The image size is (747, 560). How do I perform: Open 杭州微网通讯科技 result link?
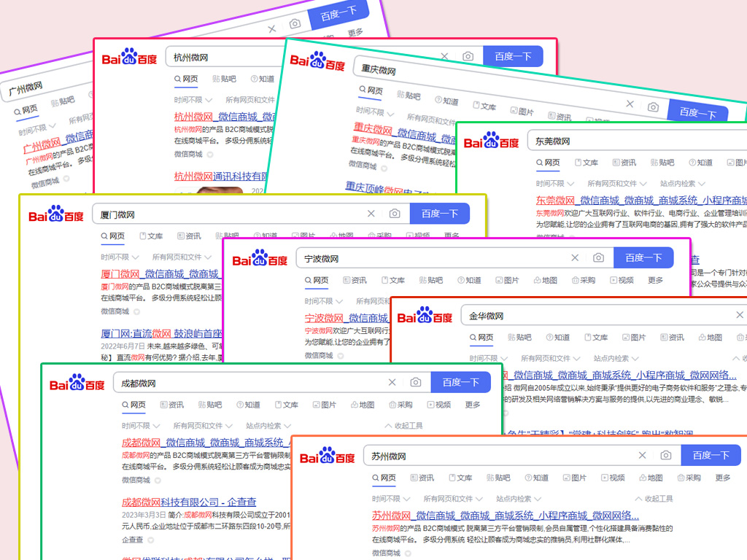point(220,176)
